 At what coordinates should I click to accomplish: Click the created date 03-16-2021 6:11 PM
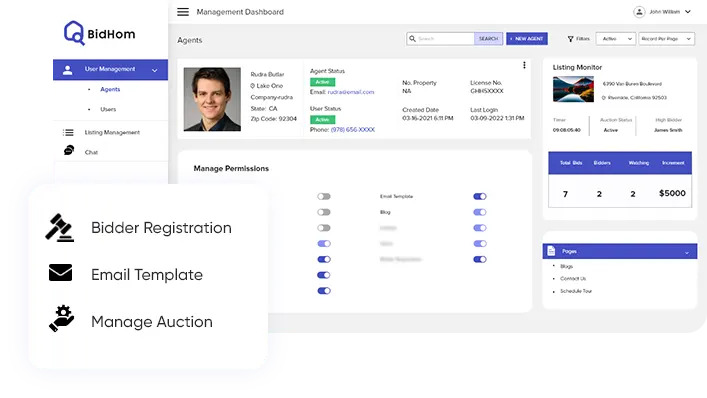point(427,118)
